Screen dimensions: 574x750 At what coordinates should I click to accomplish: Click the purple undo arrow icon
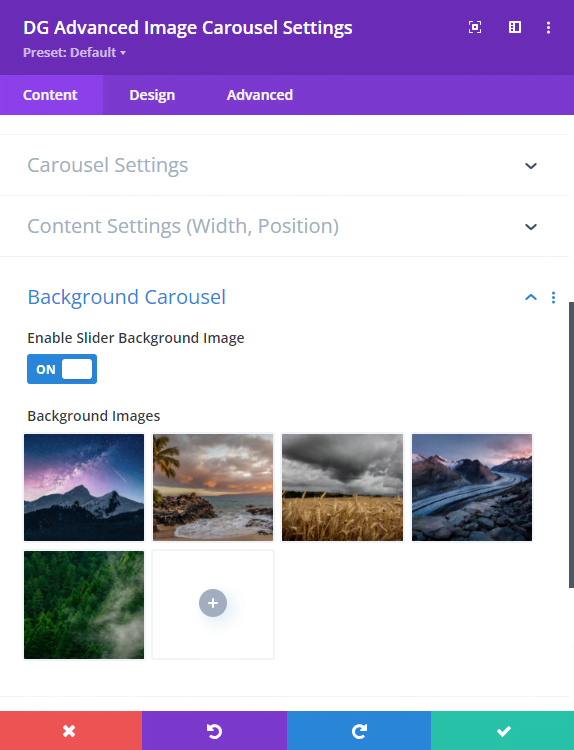[x=214, y=730]
